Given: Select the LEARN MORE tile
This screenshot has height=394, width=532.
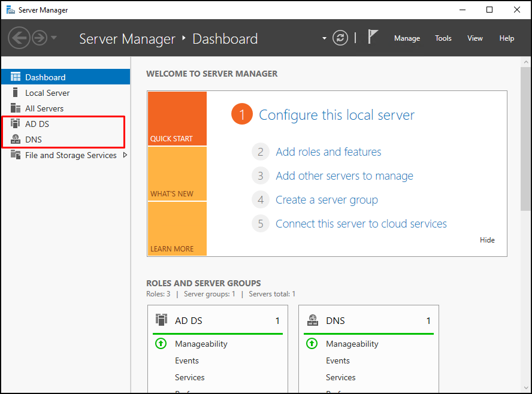Looking at the screenshot, I should [177, 229].
